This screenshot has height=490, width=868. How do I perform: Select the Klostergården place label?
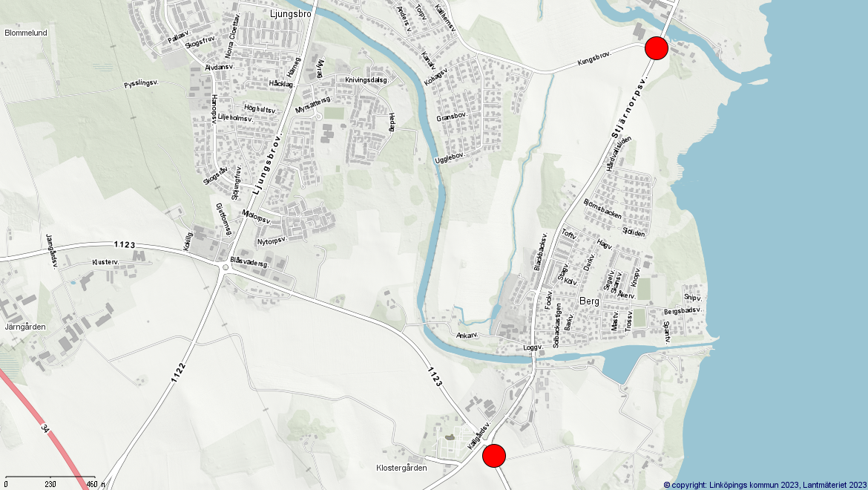point(401,468)
